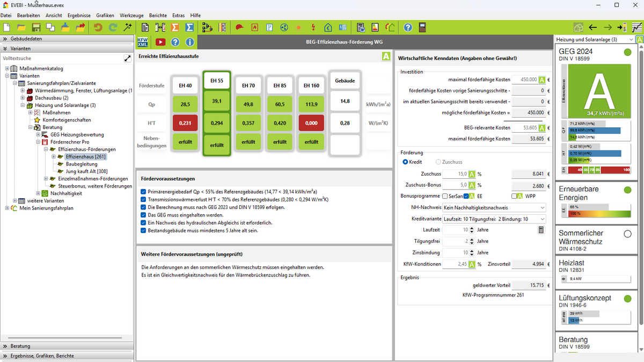Select the Kredit radio button
The width and height of the screenshot is (644, 362).
(x=405, y=162)
